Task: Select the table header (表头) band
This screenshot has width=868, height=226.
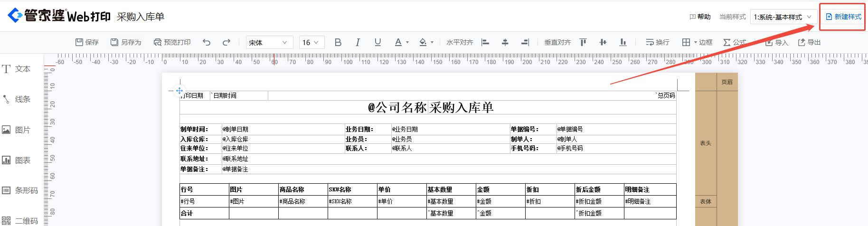Action: (x=706, y=143)
